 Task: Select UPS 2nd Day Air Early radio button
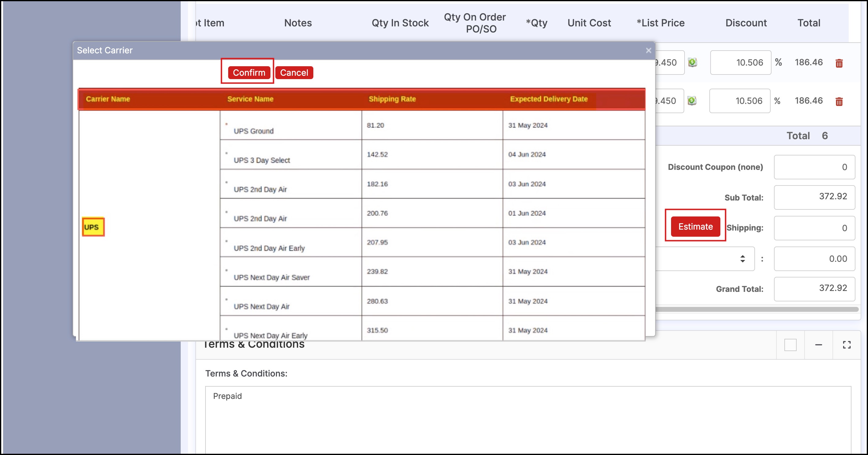pos(226,241)
